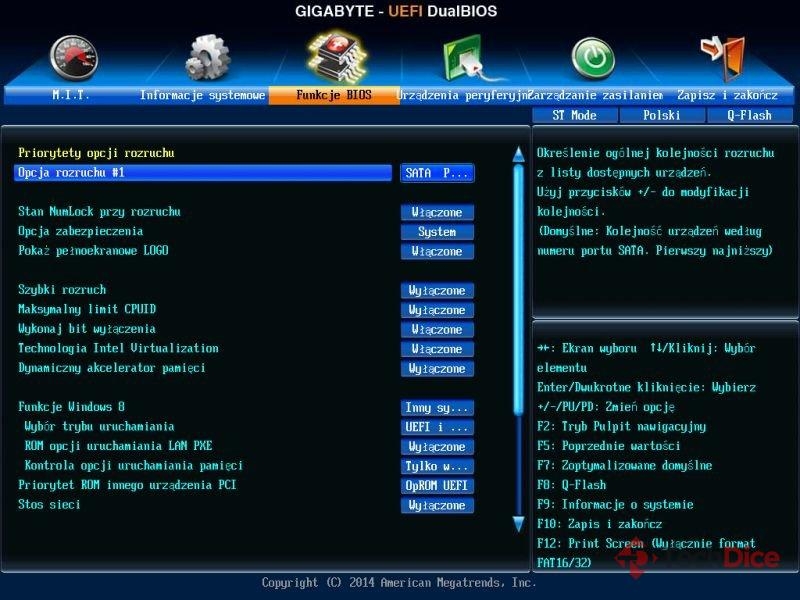The width and height of the screenshot is (800, 600).
Task: Select Wykonaj bit wyłączenia label
Action: [87, 329]
